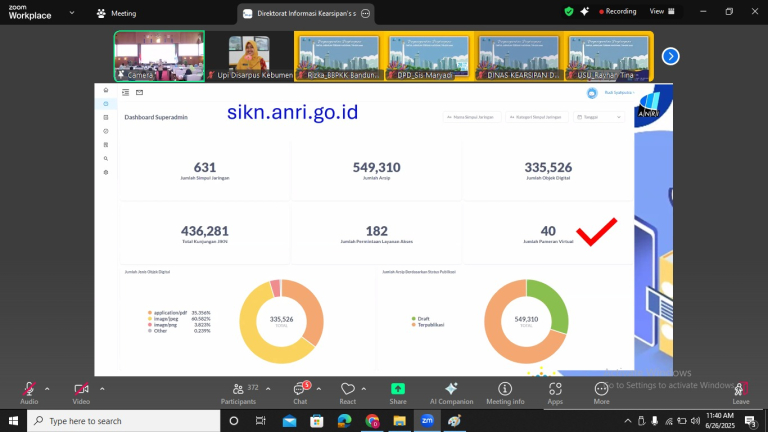Toggle the dashboard sidebar menu icon
The width and height of the screenshot is (768, 432).
click(126, 92)
